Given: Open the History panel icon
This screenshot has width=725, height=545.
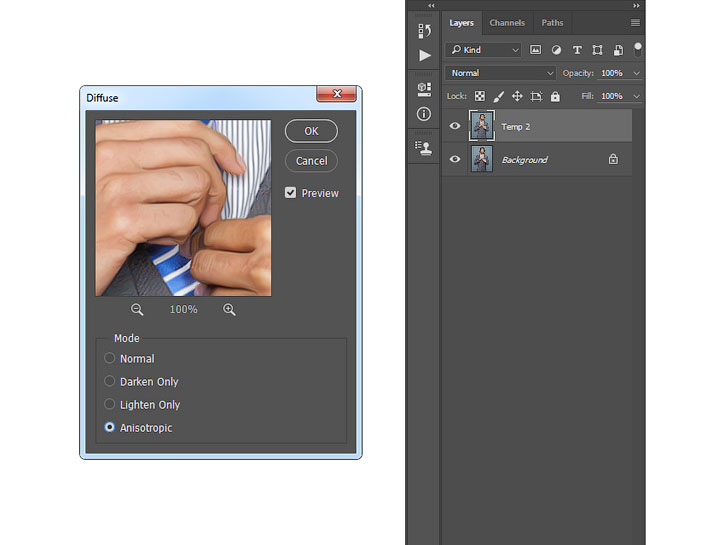Looking at the screenshot, I should pos(424,31).
